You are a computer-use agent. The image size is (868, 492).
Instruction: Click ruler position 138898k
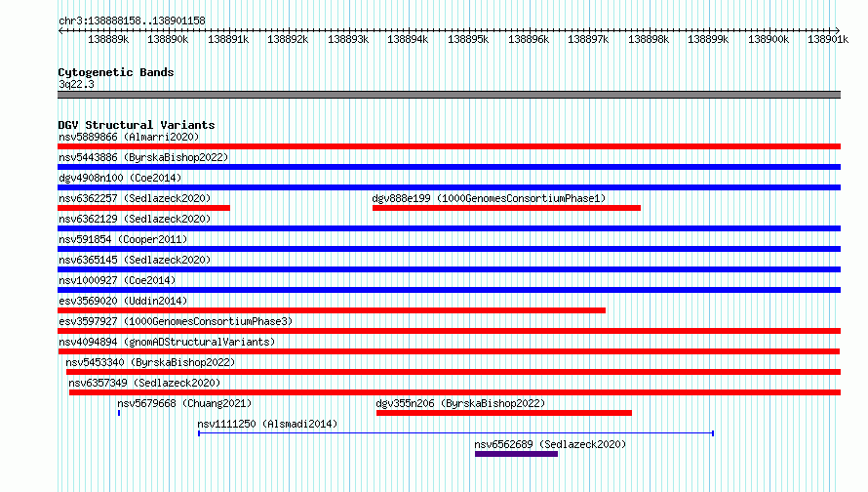point(649,40)
